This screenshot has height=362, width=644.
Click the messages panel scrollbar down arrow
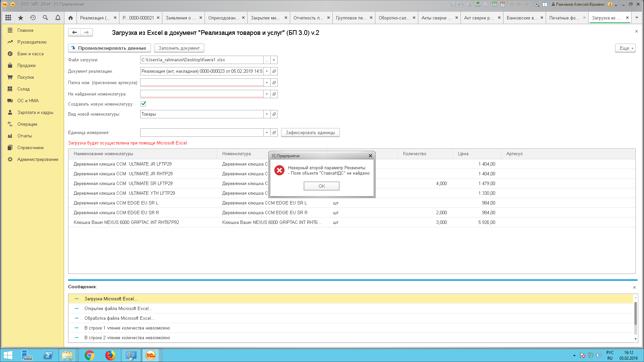pos(635,339)
